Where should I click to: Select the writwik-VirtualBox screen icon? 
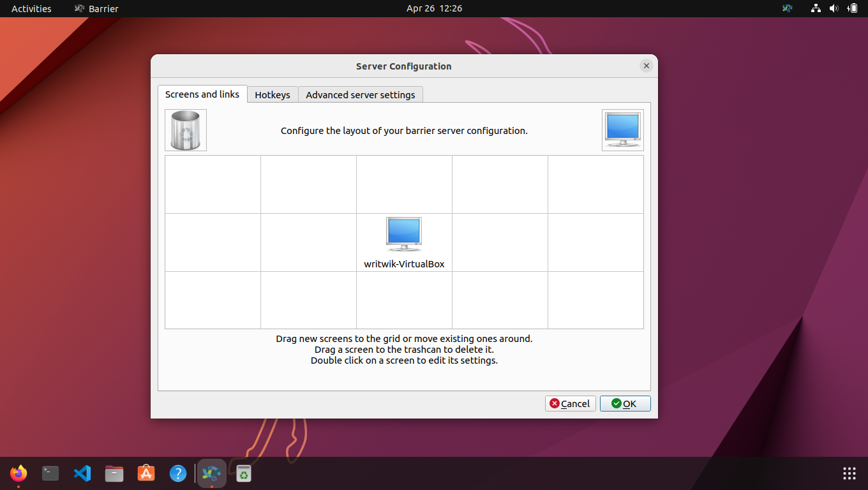pyautogui.click(x=403, y=234)
